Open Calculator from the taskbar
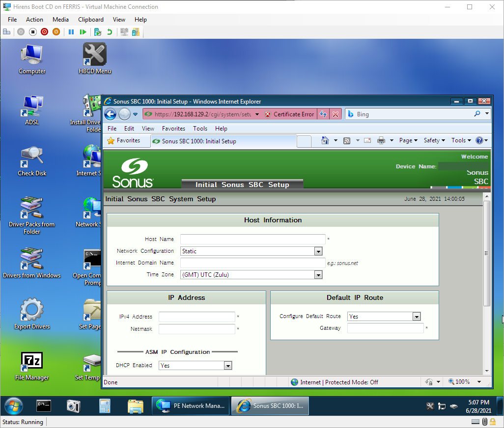504x428 pixels. [105, 406]
